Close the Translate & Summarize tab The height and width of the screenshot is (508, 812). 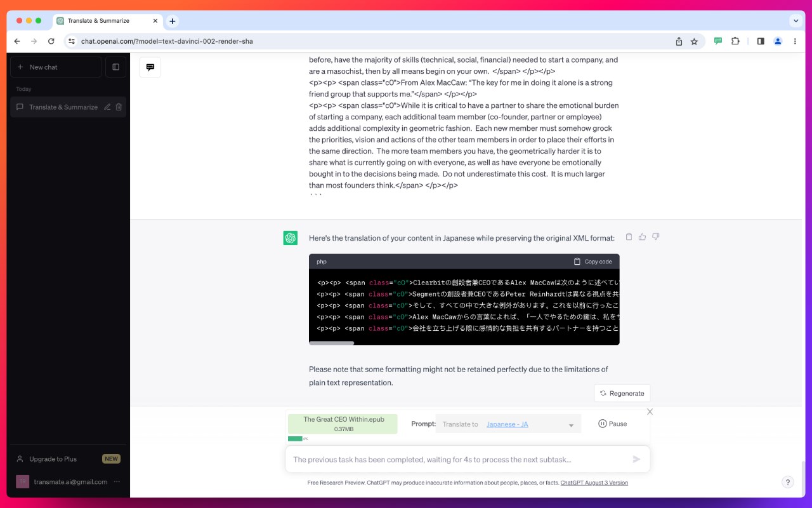click(x=155, y=21)
